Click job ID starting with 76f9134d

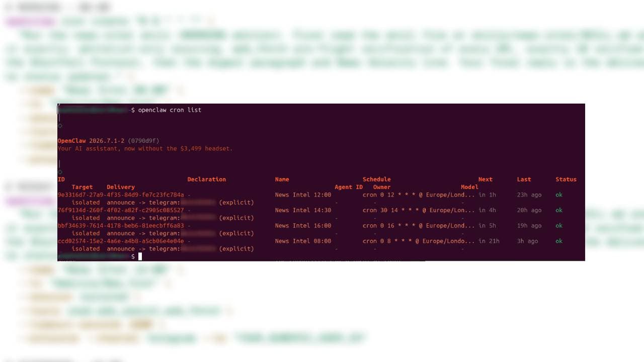click(x=121, y=210)
